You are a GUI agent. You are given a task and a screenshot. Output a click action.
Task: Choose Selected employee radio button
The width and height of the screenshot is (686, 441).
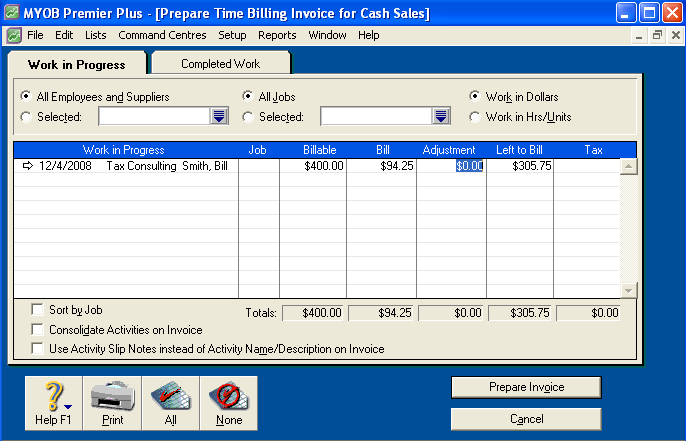click(x=26, y=117)
